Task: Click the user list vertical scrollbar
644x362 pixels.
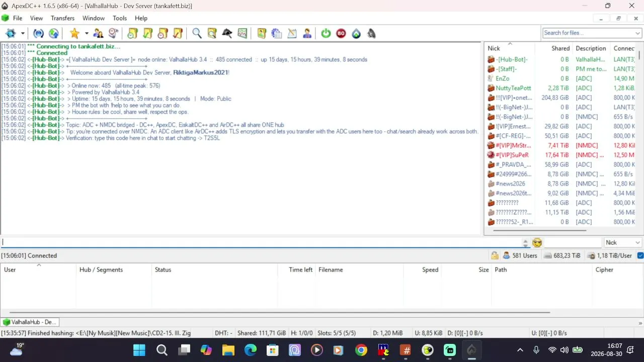Action: tap(639, 55)
